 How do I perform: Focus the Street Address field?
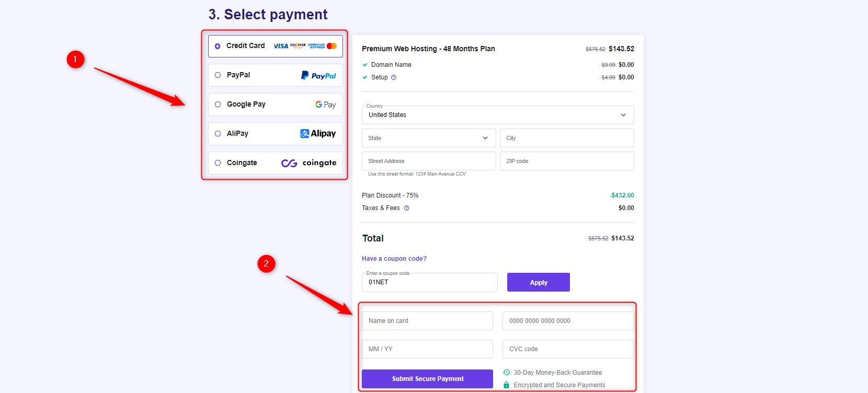[429, 161]
